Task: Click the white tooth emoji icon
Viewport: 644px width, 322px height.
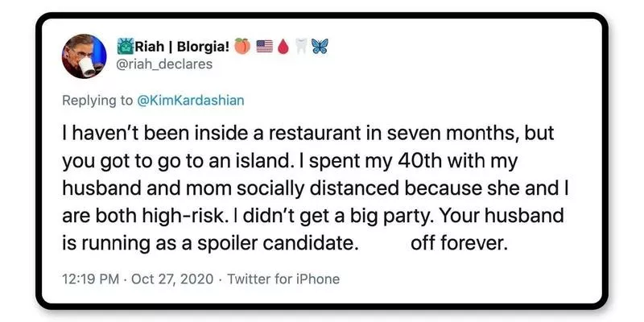Action: tap(300, 47)
